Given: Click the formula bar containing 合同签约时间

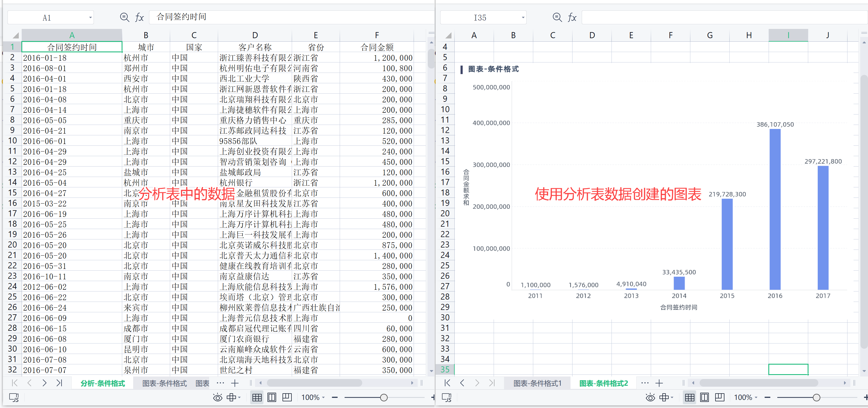Looking at the screenshot, I should 291,17.
